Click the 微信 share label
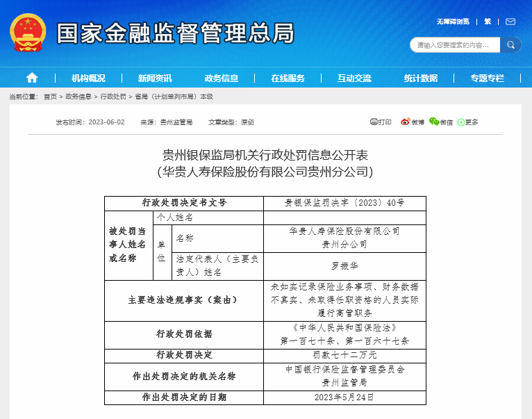The height and width of the screenshot is (419, 532). pos(447,122)
